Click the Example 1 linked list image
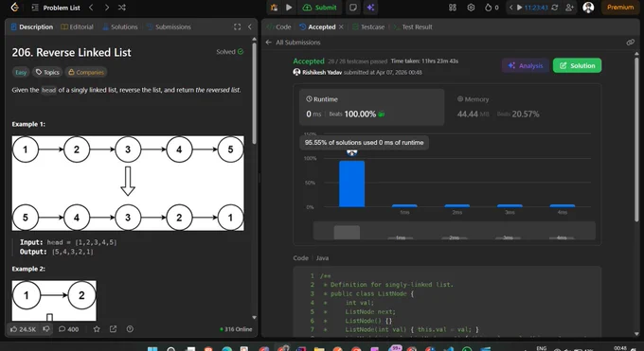 (128, 184)
